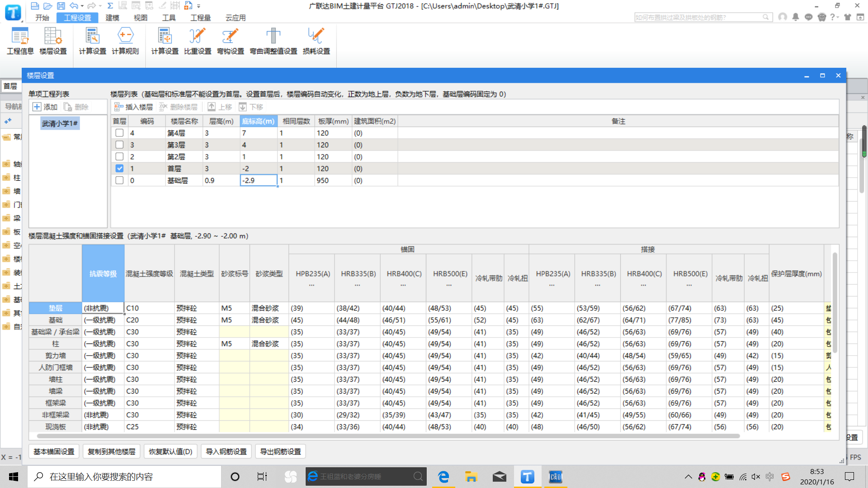This screenshot has width=868, height=488.
Task: Open File Explorer from taskbar
Action: pos(471,477)
